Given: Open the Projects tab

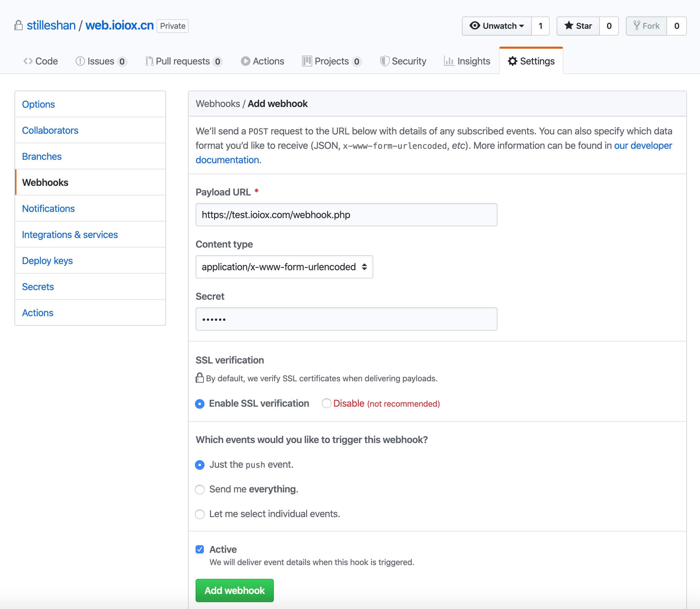Looking at the screenshot, I should [x=332, y=61].
